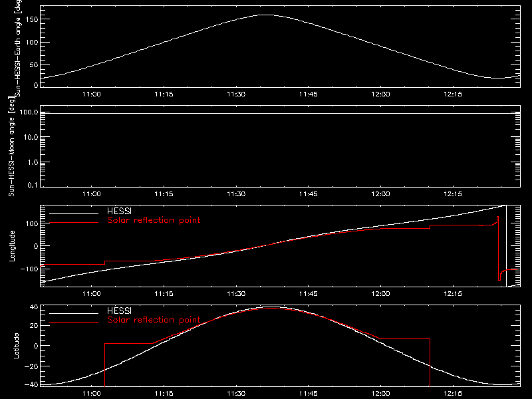Click 12:00 time label under Latitude plot
Image resolution: width=532 pixels, height=399 pixels.
click(380, 394)
